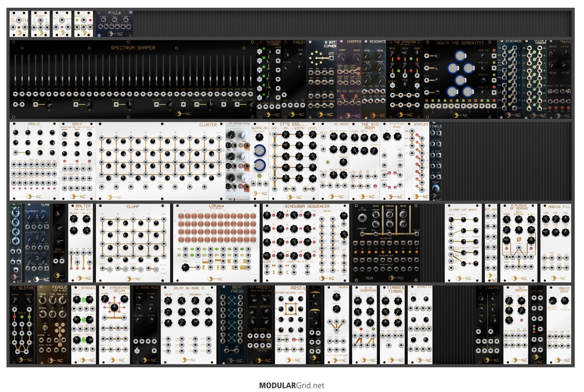
Task: Select the SPLISH module
Action: click(x=537, y=325)
